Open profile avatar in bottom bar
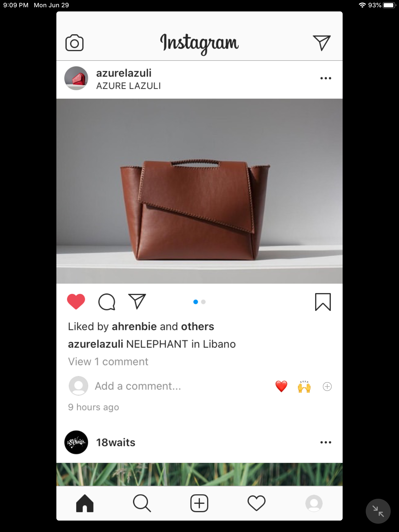 (x=314, y=503)
